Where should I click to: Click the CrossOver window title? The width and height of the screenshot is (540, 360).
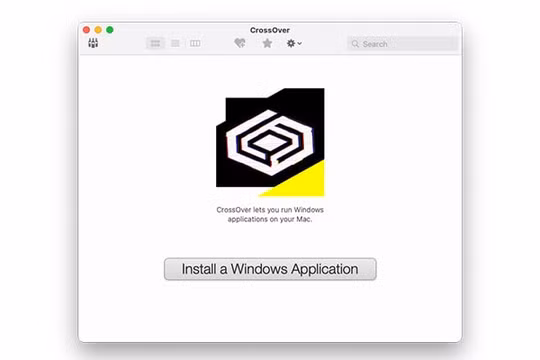click(x=270, y=30)
